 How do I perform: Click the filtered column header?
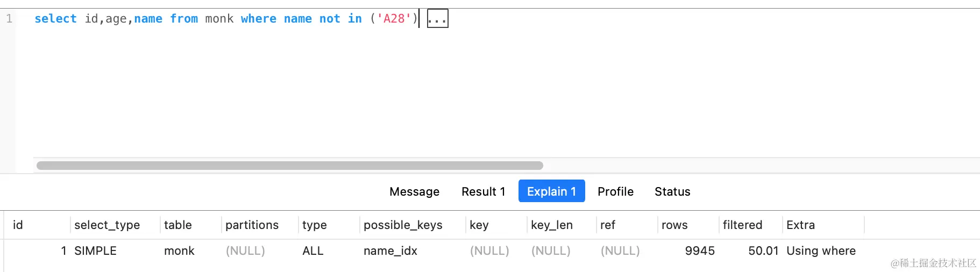(742, 225)
